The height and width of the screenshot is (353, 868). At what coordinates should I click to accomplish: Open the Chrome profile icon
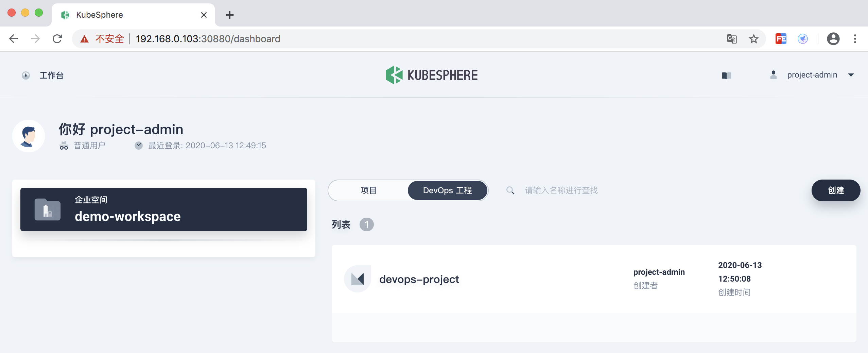[833, 39]
